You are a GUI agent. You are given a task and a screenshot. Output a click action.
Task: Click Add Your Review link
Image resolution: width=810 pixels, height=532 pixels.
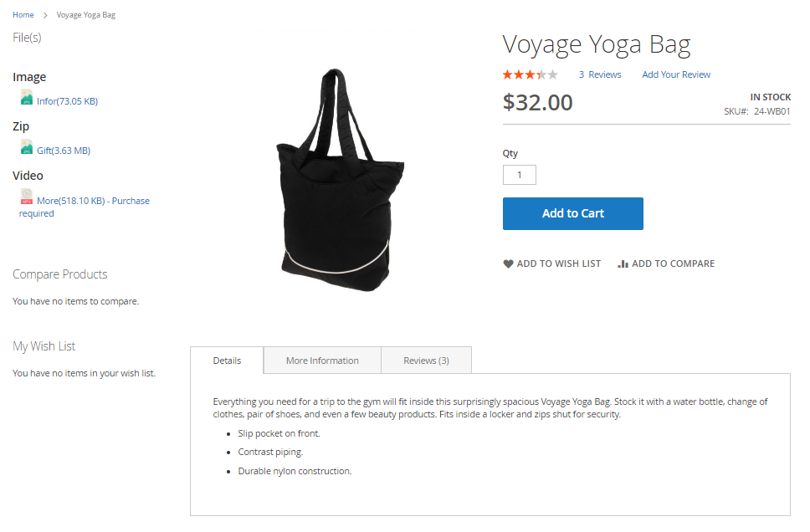tap(676, 74)
